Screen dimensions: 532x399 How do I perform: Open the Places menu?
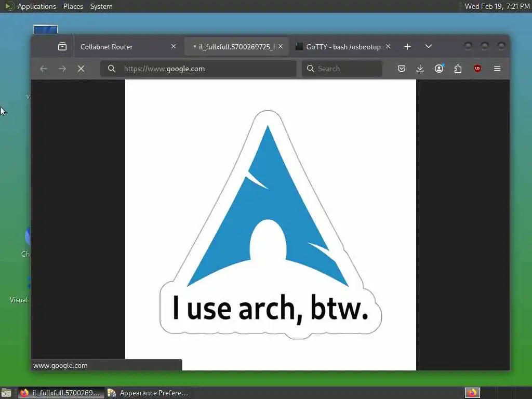pyautogui.click(x=73, y=6)
